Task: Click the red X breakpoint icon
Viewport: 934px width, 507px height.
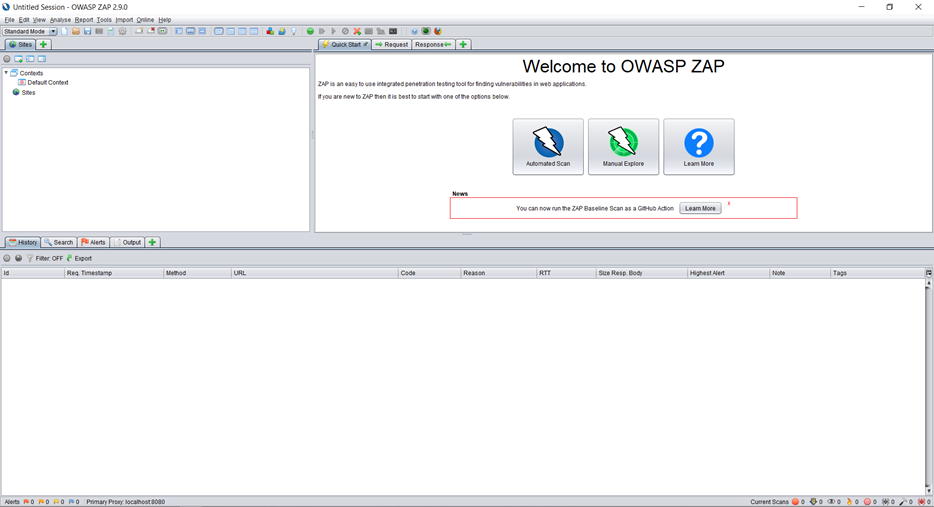Action: tap(357, 31)
